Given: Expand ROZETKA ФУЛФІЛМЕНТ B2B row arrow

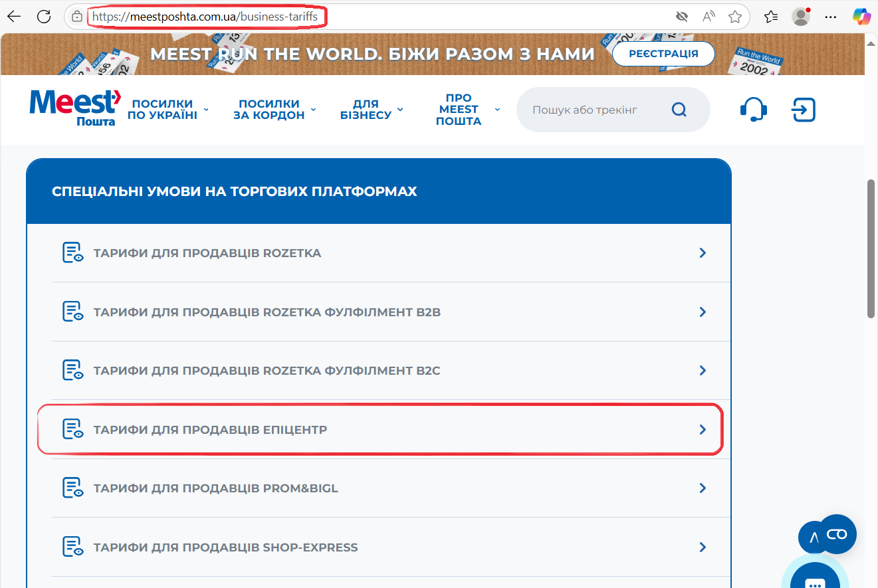Looking at the screenshot, I should point(703,312).
